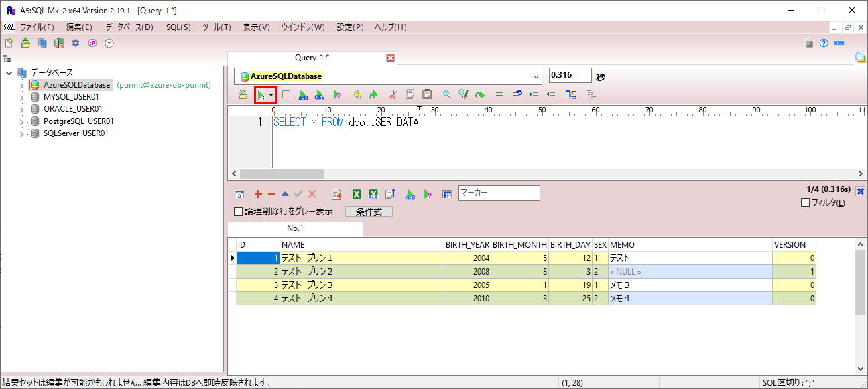Viewport: 868px width, 389px height.
Task: Open the ツール(T) menu
Action: 216,27
